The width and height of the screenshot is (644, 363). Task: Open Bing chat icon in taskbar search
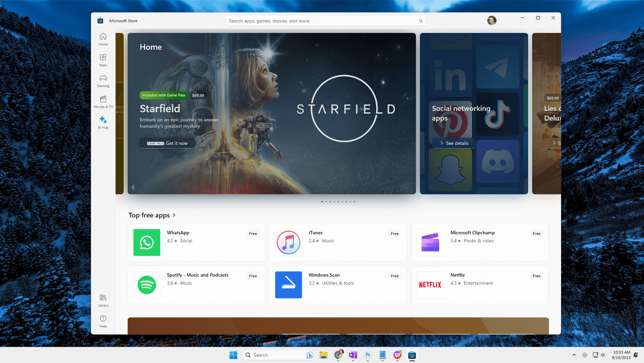310,355
